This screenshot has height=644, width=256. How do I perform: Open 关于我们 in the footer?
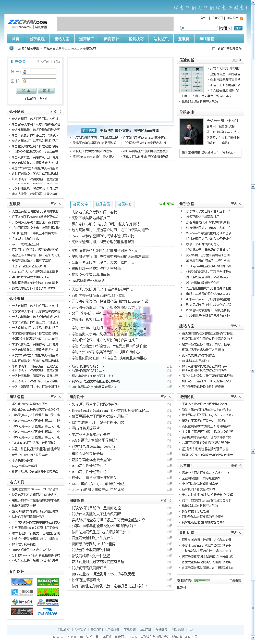(80, 629)
